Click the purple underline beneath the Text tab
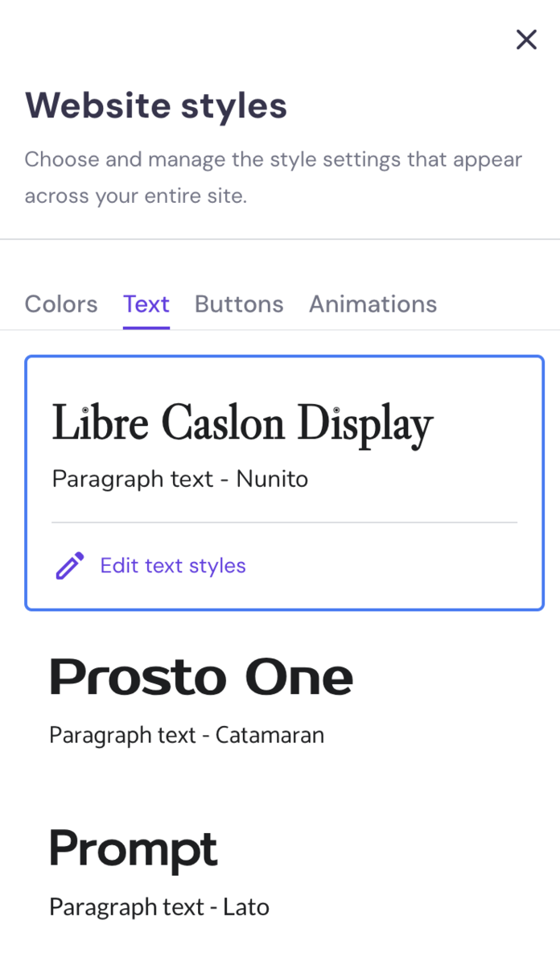This screenshot has width=560, height=966. (x=146, y=328)
